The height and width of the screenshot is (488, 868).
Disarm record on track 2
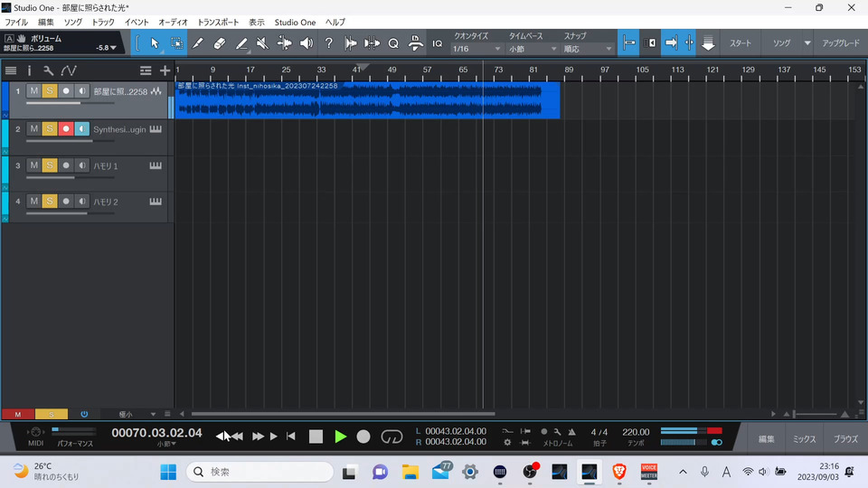coord(66,129)
